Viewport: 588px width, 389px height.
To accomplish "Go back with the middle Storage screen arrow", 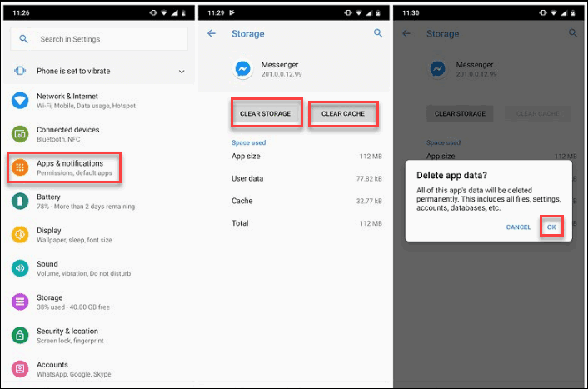I will point(212,33).
